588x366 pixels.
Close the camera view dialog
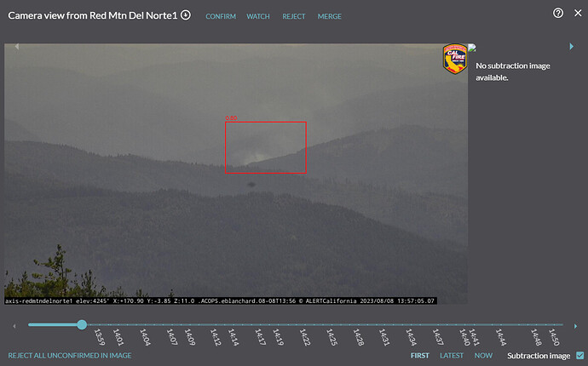tap(576, 13)
